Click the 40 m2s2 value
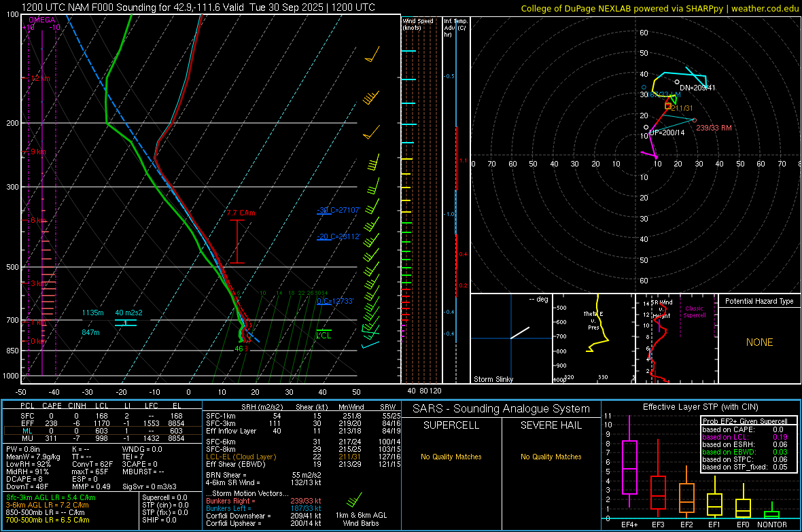This screenshot has width=802, height=532. pos(129,313)
